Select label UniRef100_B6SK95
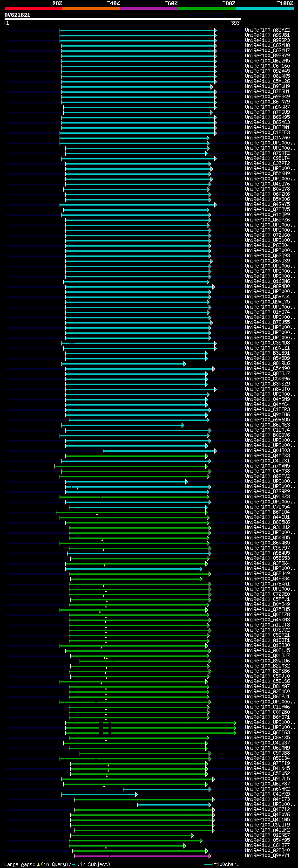The height and width of the screenshot is (868, 298). pyautogui.click(x=267, y=117)
